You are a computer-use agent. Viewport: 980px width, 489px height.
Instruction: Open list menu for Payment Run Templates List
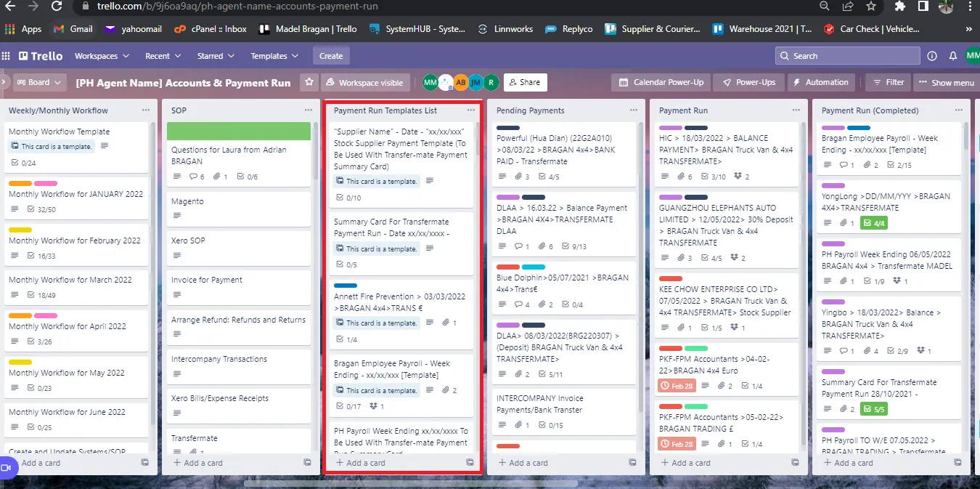(471, 110)
